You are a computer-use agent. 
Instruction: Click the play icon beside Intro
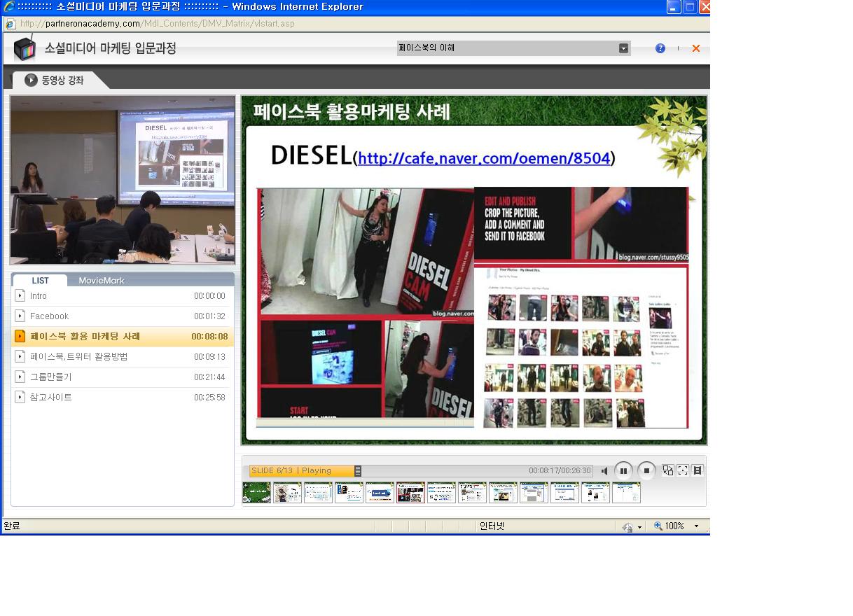point(20,296)
